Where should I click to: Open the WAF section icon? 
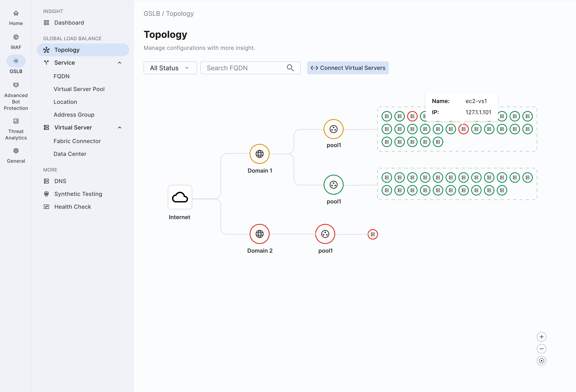tap(16, 37)
